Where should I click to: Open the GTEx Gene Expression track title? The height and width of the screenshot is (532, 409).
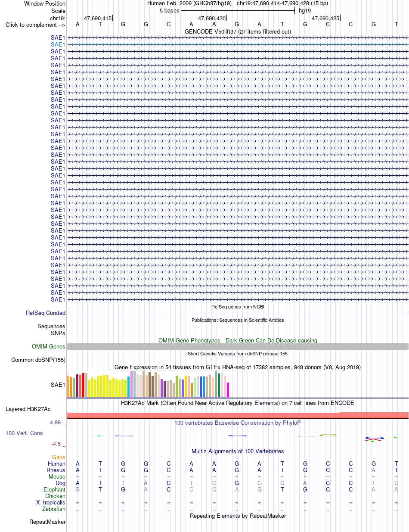coord(238,367)
